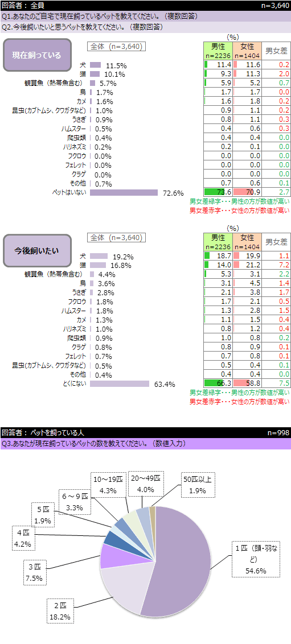Click the 4匹 4.2% label box
Viewport: 291px width, 644px height.
pos(24,538)
